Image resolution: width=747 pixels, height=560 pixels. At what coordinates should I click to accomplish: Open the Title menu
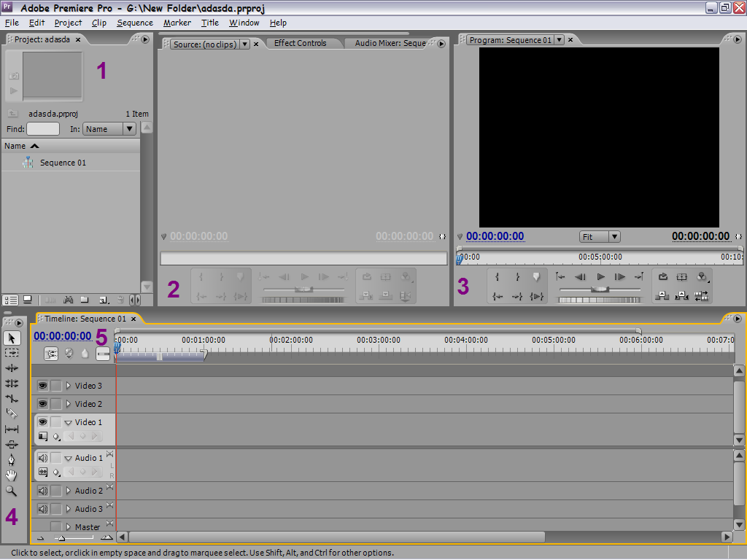click(x=209, y=23)
